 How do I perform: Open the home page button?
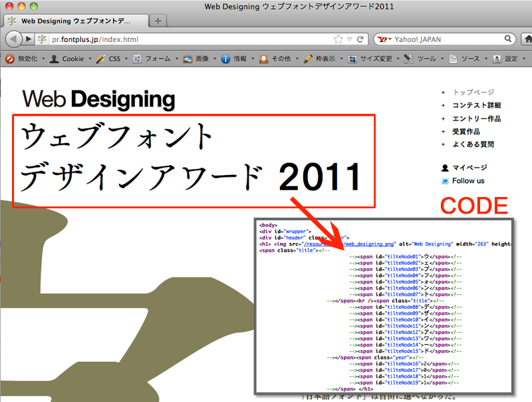527,39
